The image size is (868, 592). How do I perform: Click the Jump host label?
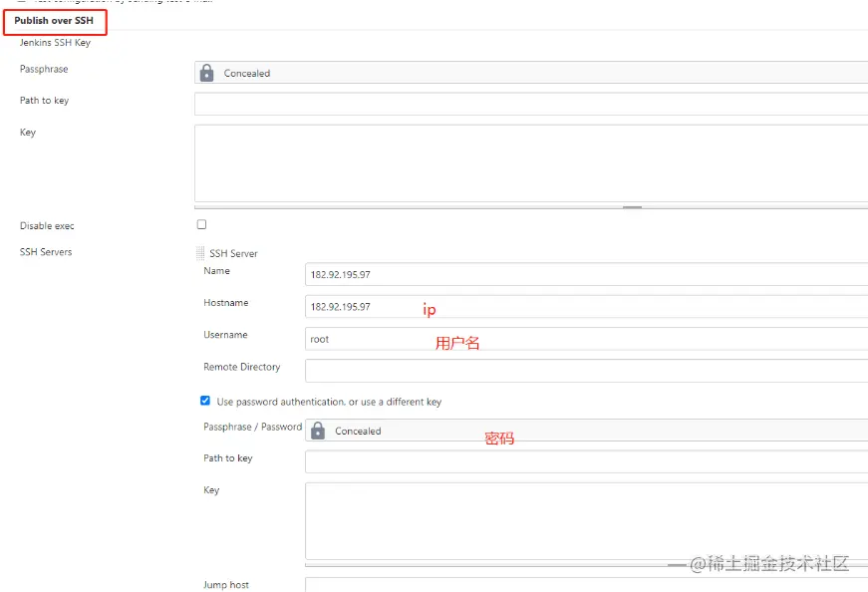[226, 585]
